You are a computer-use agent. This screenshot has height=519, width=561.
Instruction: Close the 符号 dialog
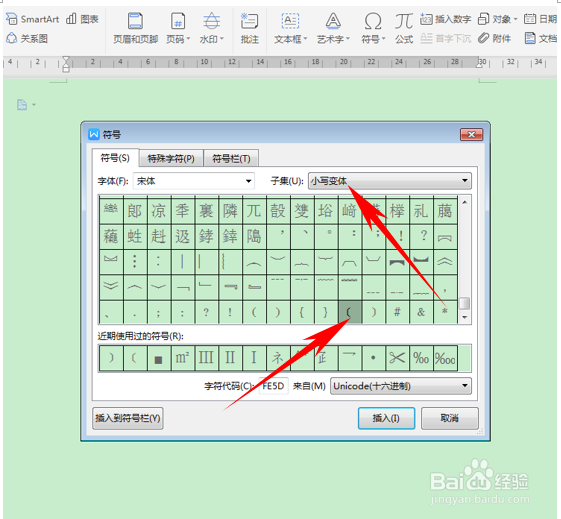[x=471, y=134]
